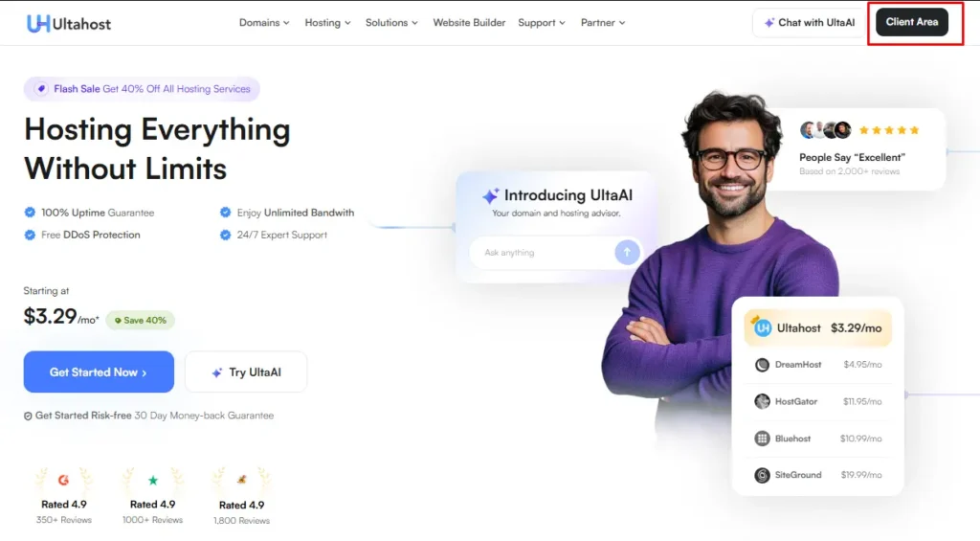Expand the Hosting dropdown menu

pos(327,23)
